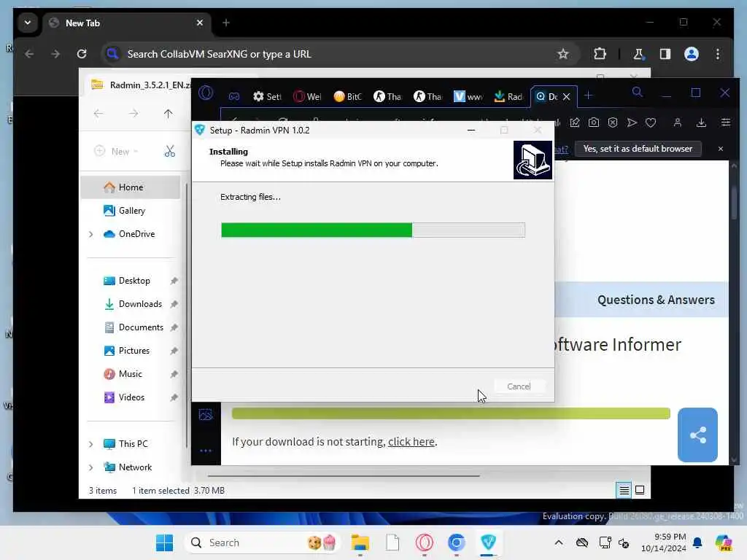The height and width of the screenshot is (560, 747).
Task: Open the Questions & Answers section
Action: pos(656,300)
